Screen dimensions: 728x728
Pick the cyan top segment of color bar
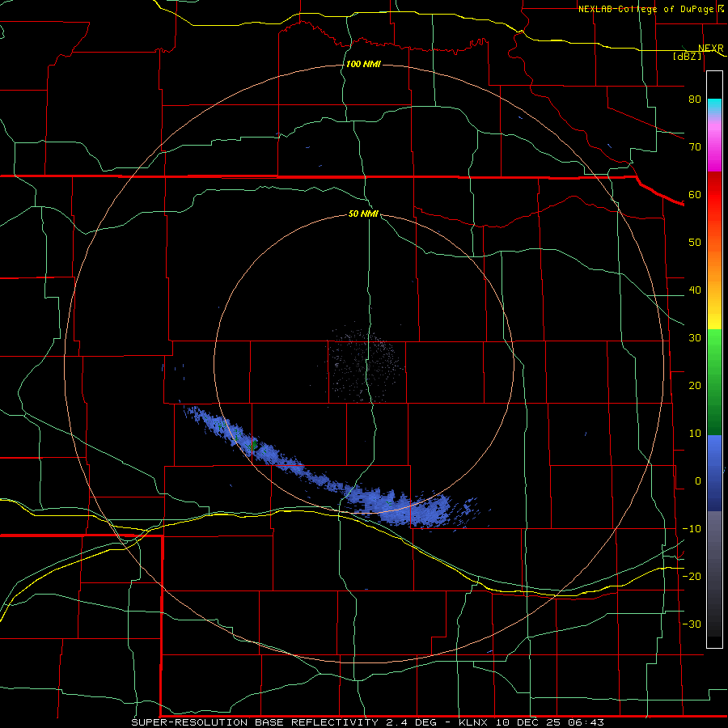tap(714, 107)
